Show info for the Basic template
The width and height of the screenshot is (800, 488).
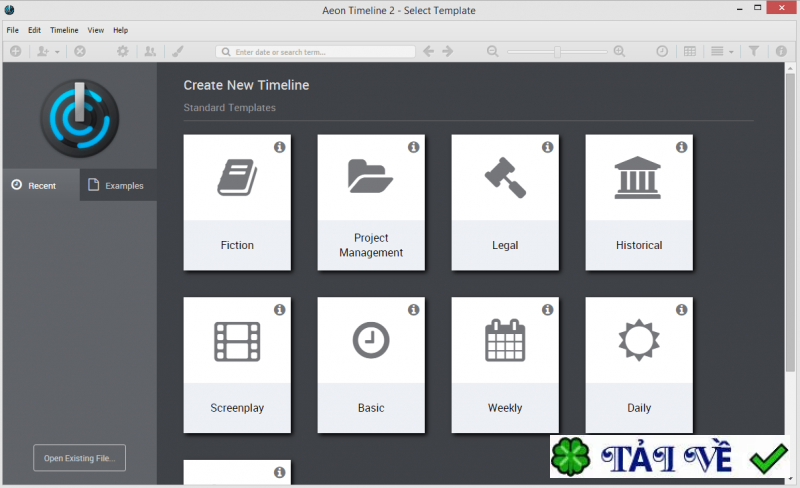click(413, 309)
